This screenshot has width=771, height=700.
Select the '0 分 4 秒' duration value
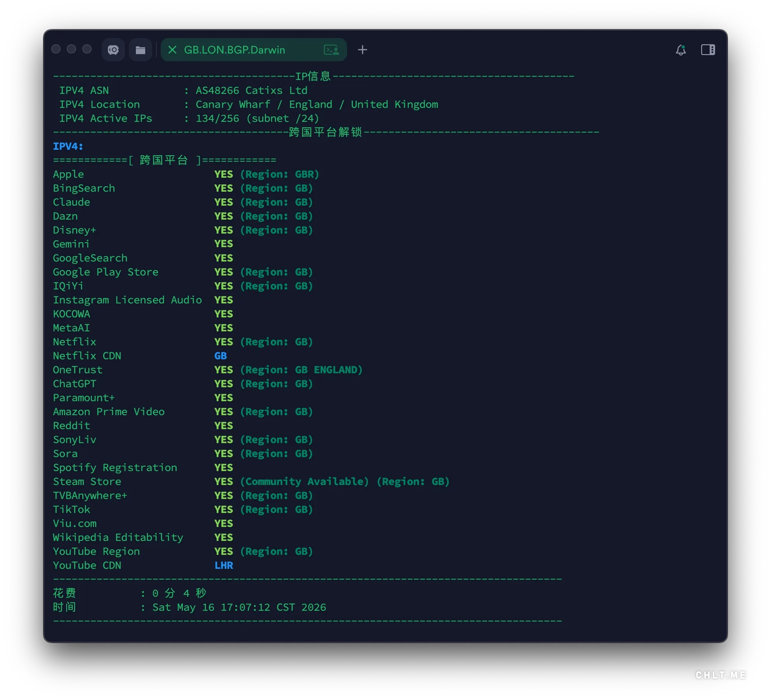point(179,593)
